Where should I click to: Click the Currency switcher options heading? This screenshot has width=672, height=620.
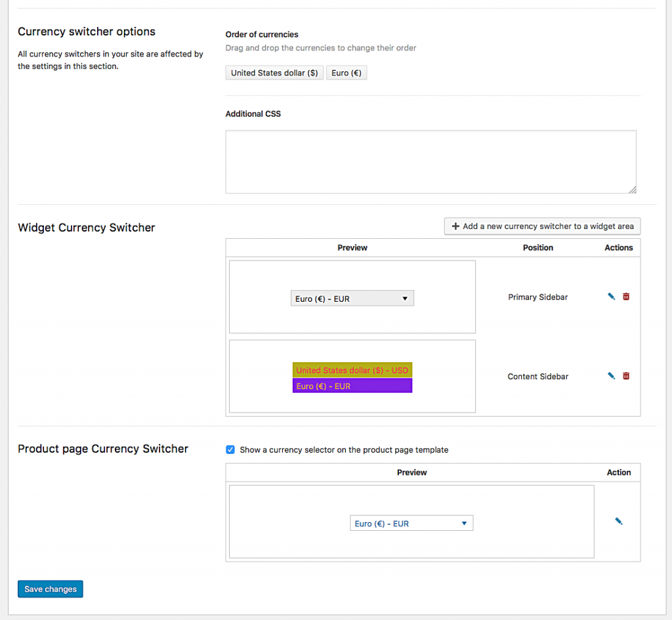[x=87, y=31]
